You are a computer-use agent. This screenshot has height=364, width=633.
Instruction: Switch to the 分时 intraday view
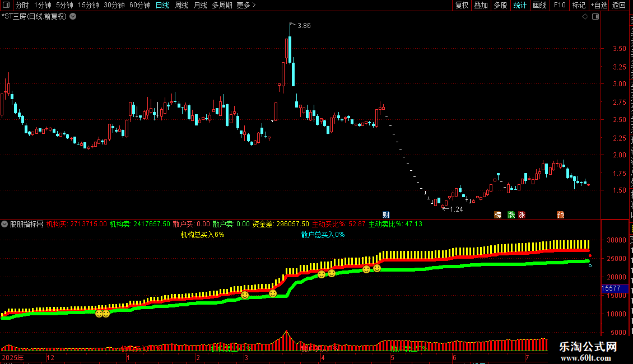click(x=22, y=5)
